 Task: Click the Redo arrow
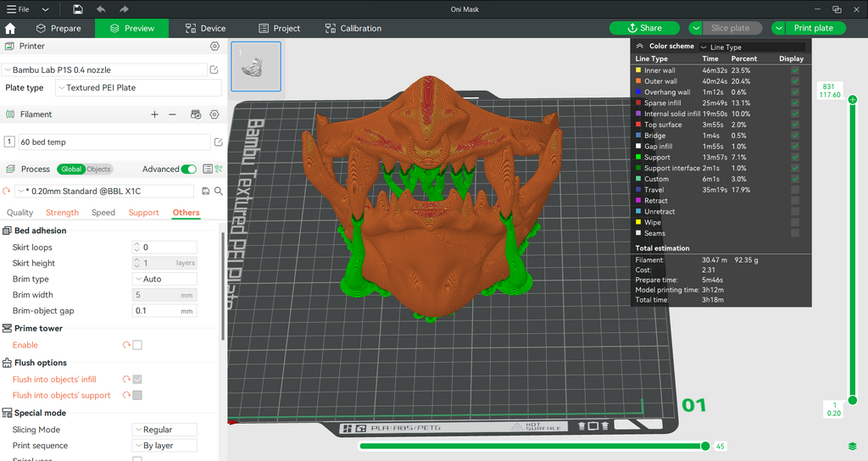[124, 8]
